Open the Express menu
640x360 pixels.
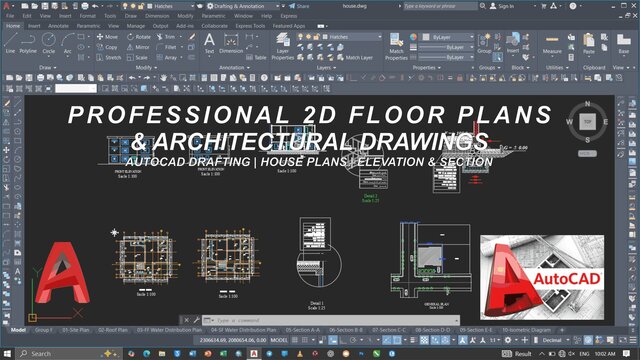tap(289, 16)
